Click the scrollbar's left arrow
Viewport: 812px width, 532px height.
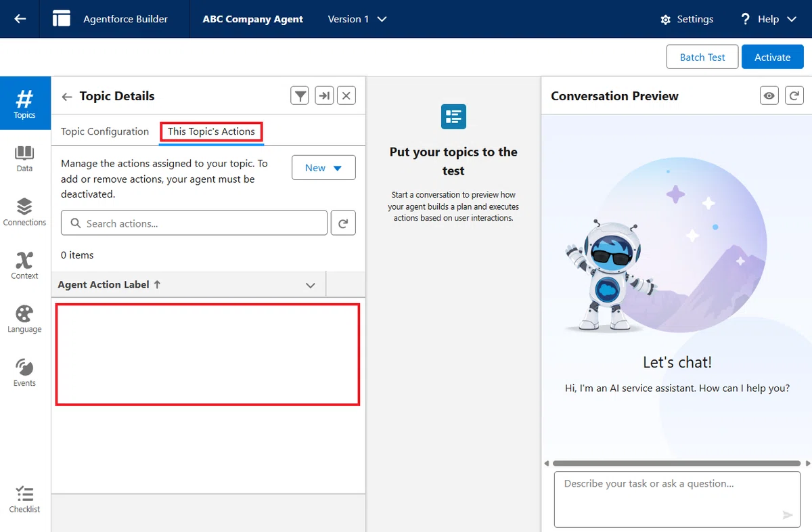547,464
